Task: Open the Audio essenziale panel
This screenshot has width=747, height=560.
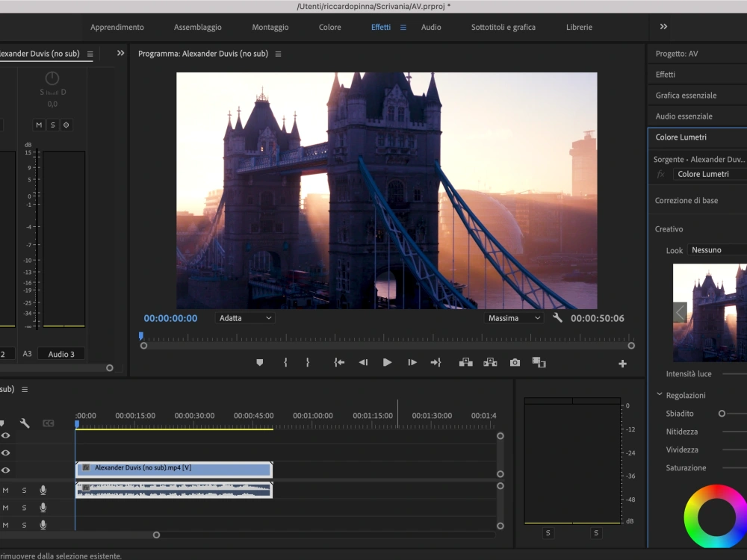Action: 684,116
